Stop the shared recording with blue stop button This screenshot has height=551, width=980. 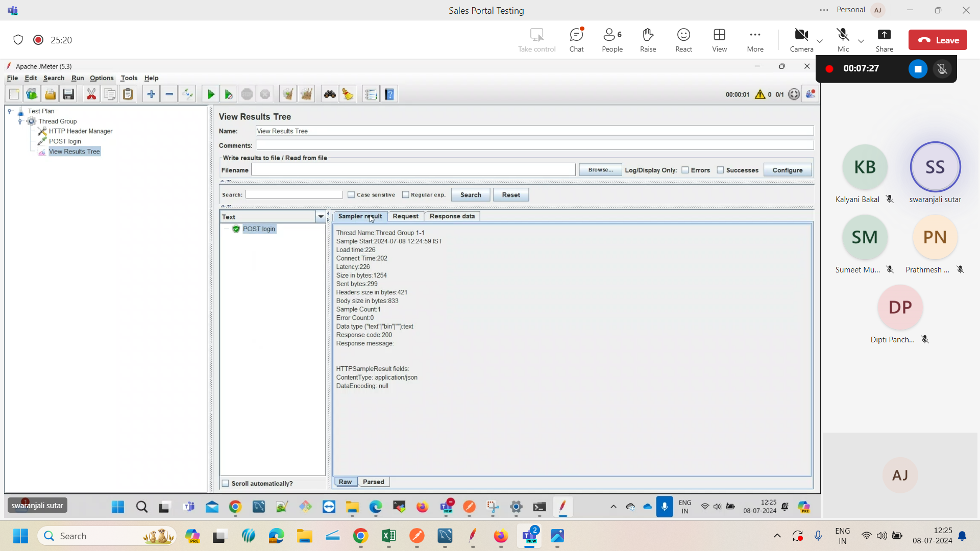(918, 69)
